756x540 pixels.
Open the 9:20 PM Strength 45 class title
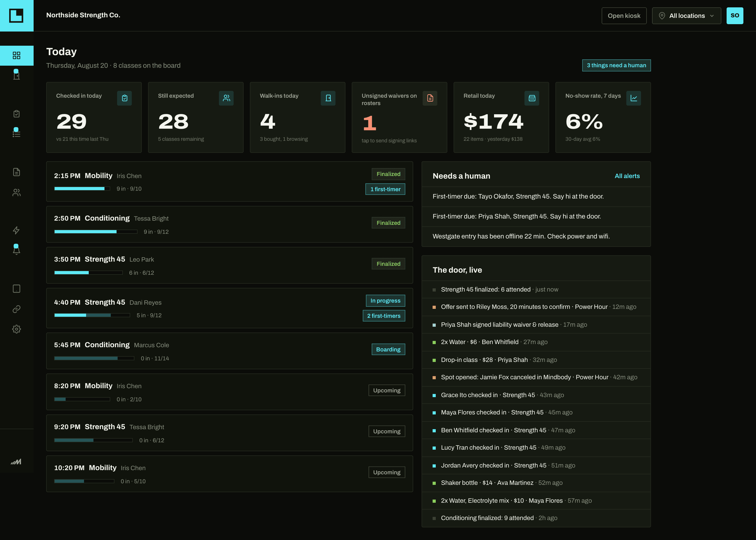click(x=105, y=427)
